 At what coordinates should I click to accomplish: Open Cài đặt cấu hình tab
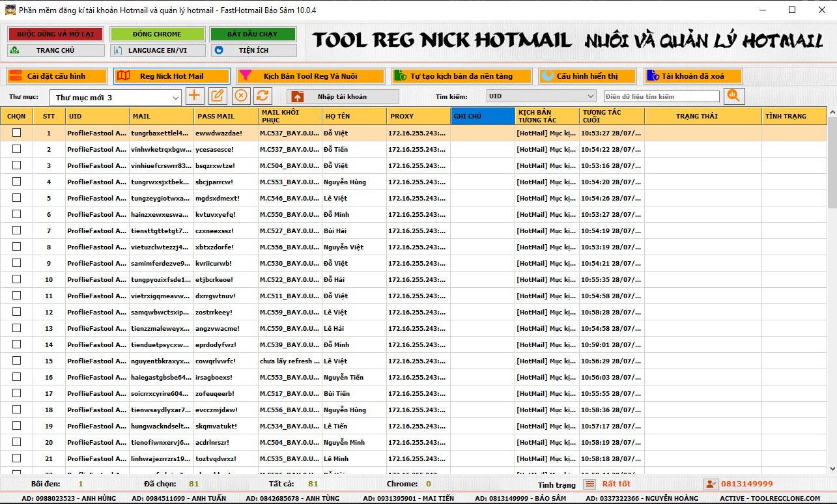(56, 76)
